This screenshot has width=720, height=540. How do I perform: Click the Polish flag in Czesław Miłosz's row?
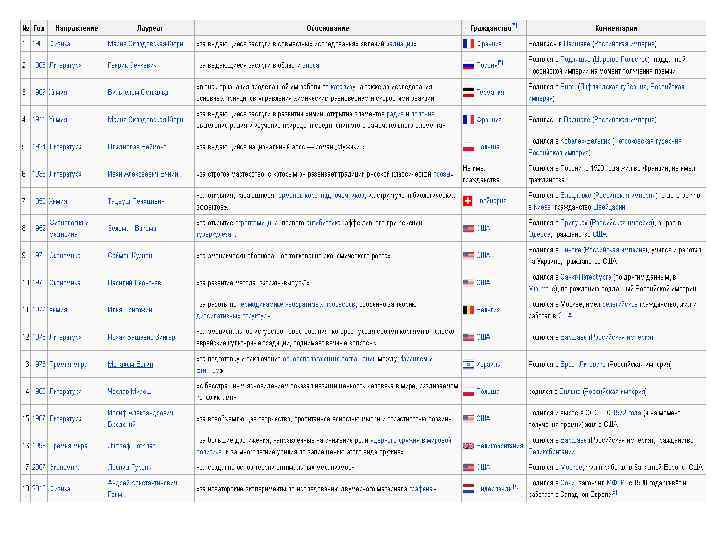(468, 392)
